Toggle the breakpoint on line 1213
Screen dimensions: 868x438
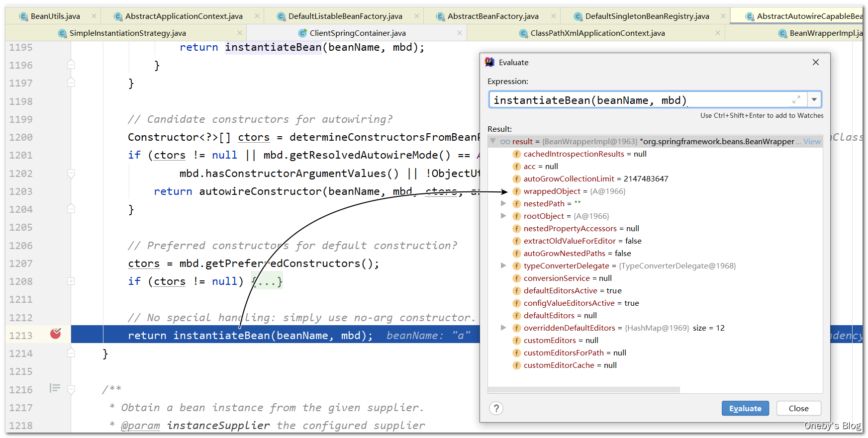point(56,334)
